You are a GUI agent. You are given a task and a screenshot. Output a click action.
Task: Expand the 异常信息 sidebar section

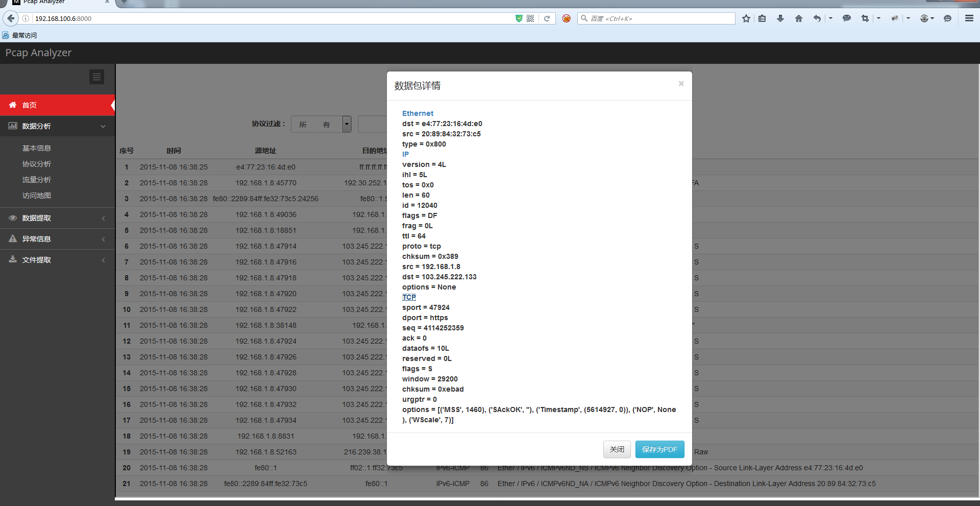pyautogui.click(x=104, y=239)
